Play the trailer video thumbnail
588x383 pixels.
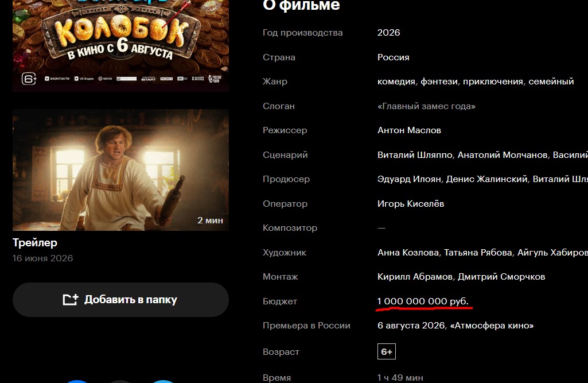120,170
